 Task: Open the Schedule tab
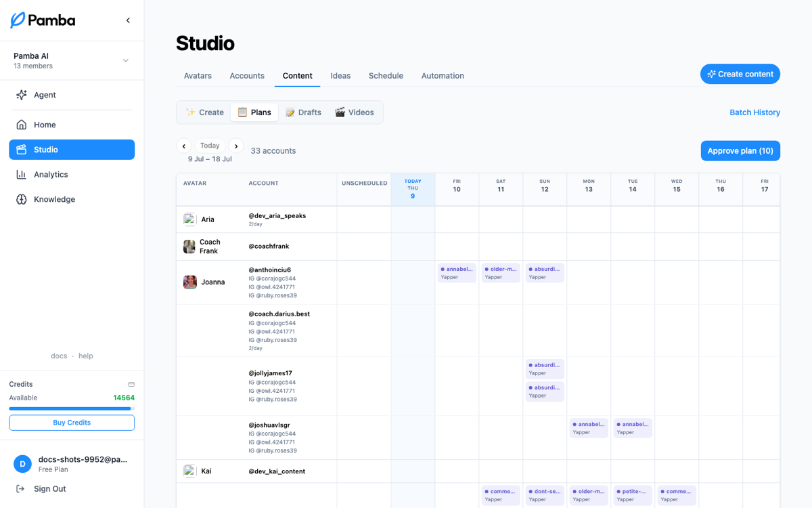[x=386, y=76]
